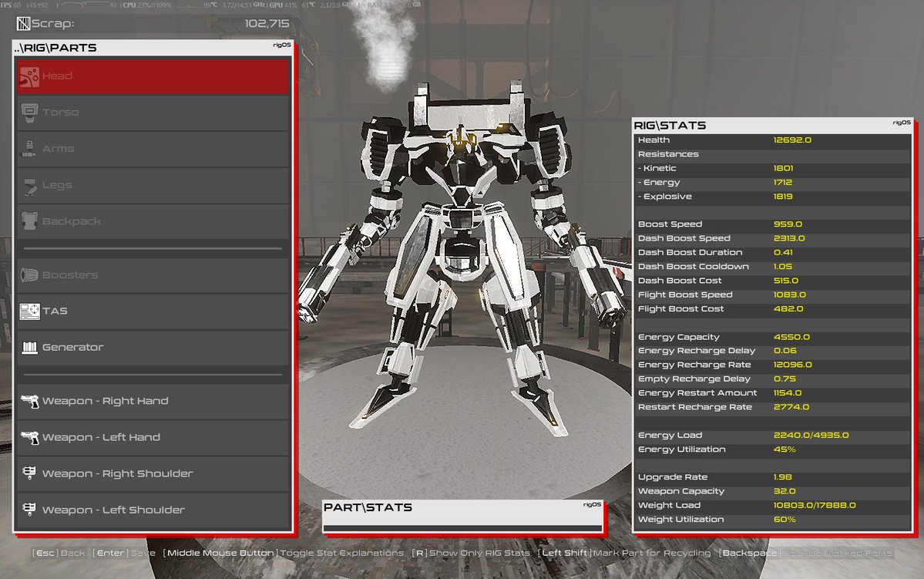Click the Head part icon
Image resolution: width=924 pixels, height=579 pixels.
coord(29,76)
